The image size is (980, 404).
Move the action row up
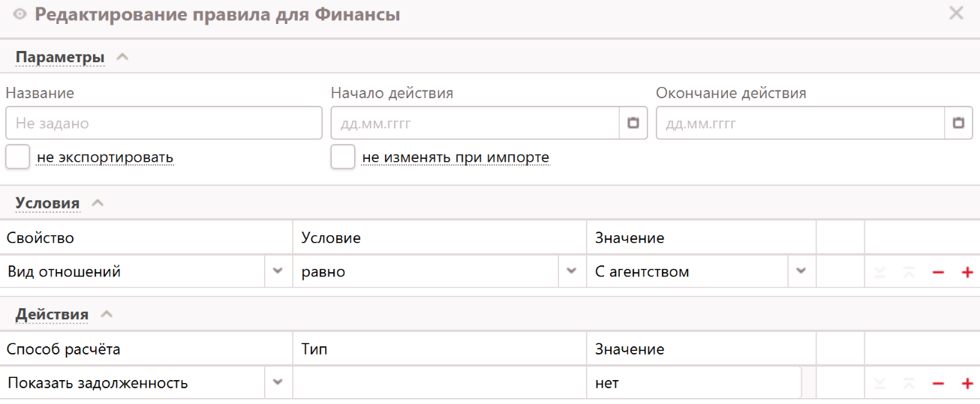909,384
